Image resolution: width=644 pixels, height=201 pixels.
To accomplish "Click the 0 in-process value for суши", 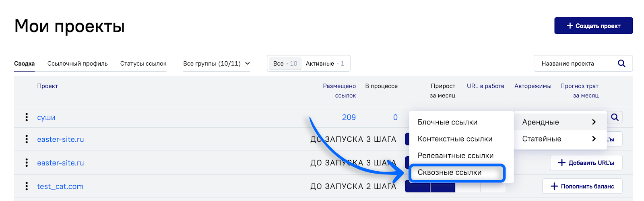I will pos(395,117).
